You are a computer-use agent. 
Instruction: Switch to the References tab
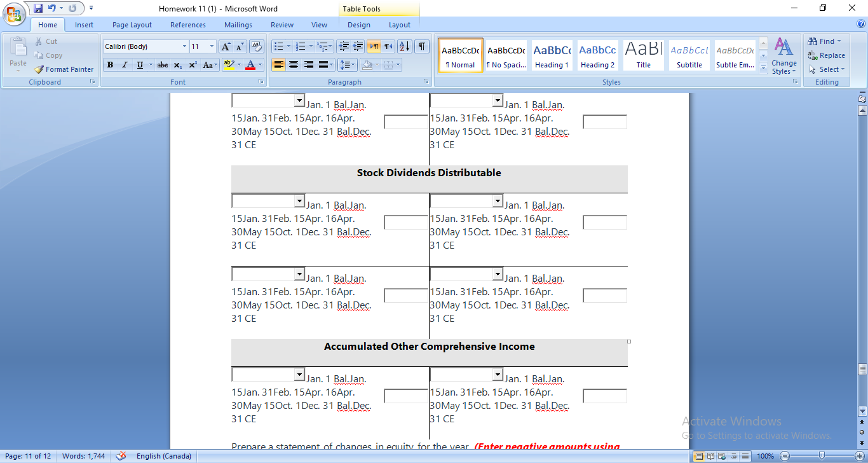[x=188, y=25]
